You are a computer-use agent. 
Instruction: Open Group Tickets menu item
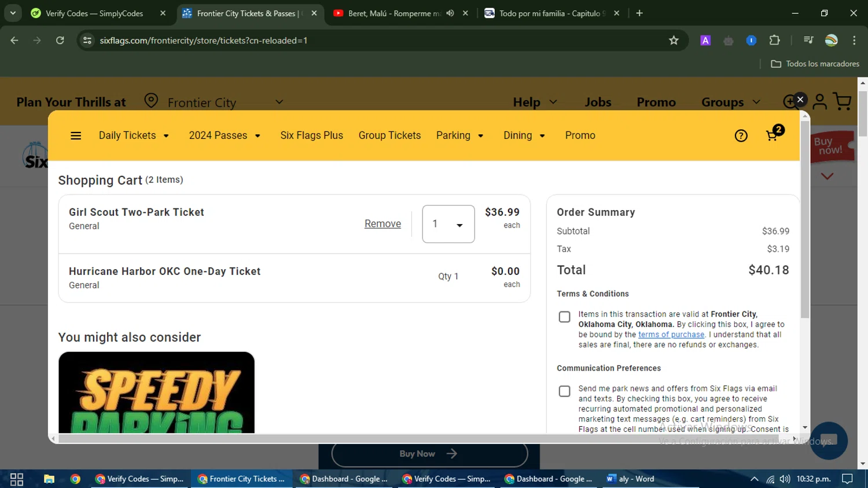(389, 135)
